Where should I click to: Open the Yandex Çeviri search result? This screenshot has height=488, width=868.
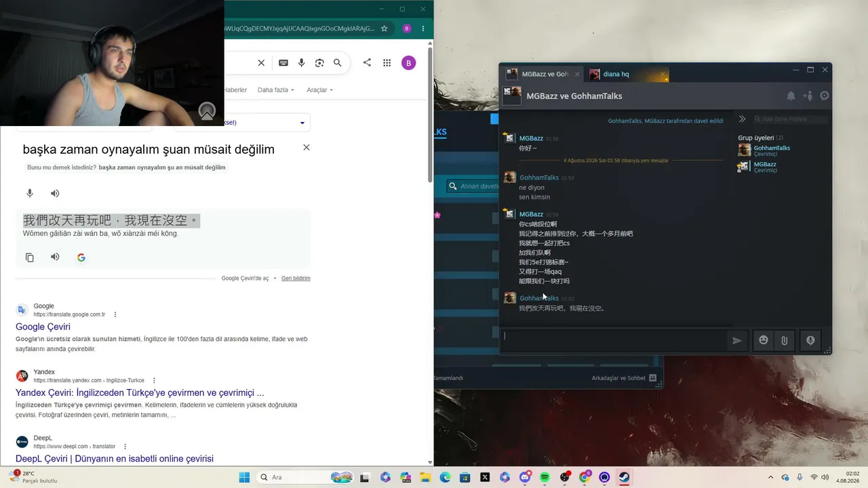140,392
